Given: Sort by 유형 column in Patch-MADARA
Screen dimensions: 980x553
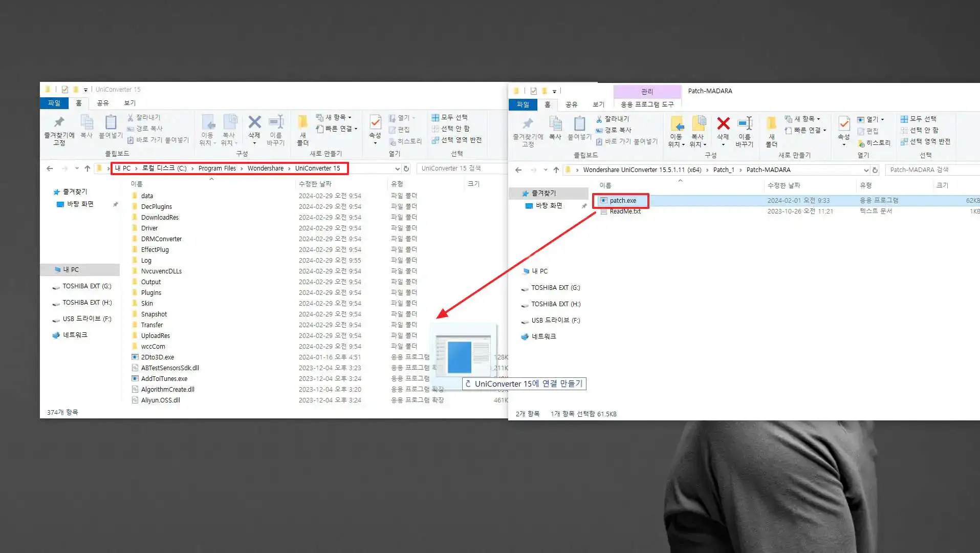Looking at the screenshot, I should (865, 186).
